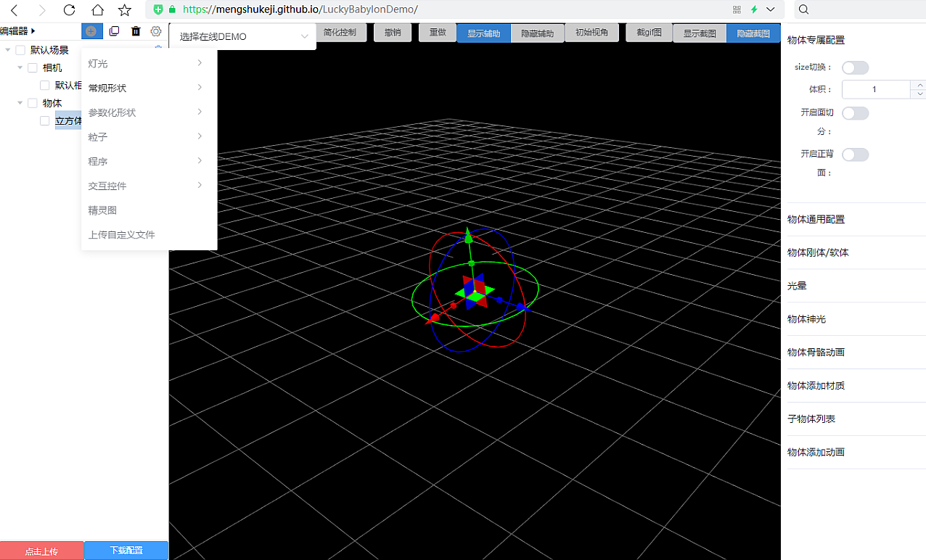Image resolution: width=926 pixels, height=560 pixels.
Task: Click the browser search magnifier icon
Action: click(804, 9)
